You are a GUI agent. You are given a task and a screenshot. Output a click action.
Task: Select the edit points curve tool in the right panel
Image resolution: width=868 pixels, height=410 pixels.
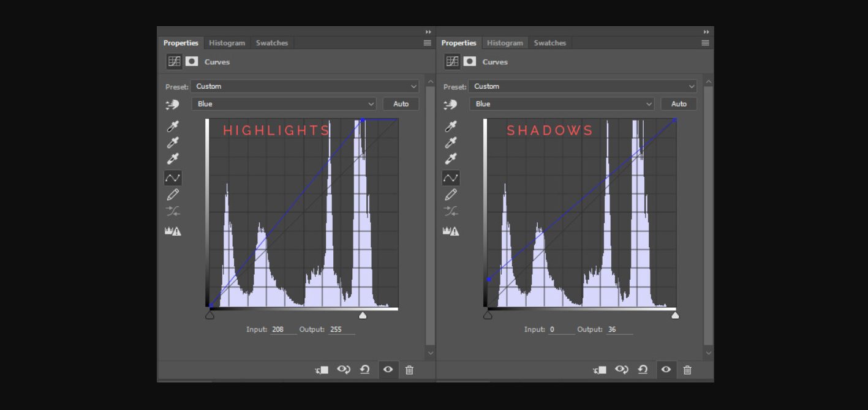click(451, 178)
